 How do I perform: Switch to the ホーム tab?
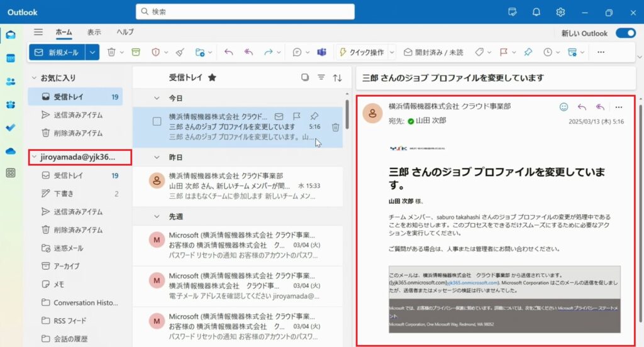64,32
